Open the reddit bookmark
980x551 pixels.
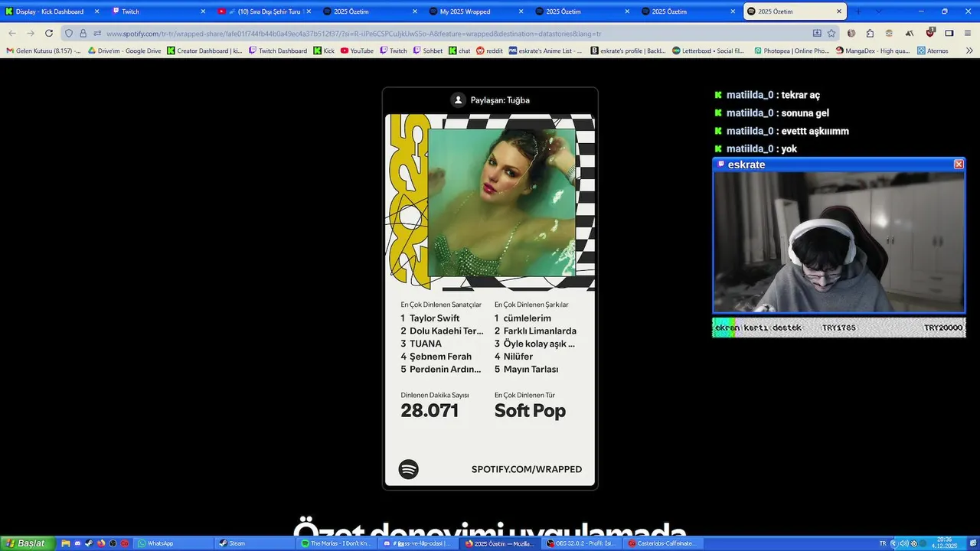coord(489,51)
